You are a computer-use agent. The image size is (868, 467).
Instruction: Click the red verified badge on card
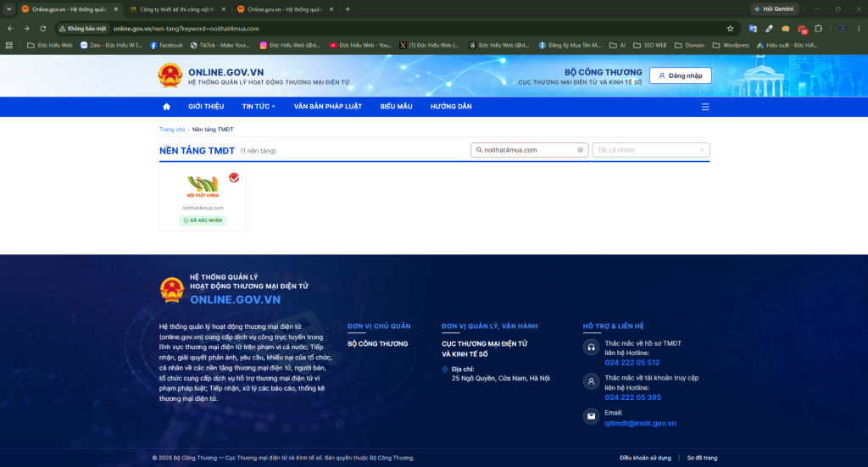click(234, 178)
